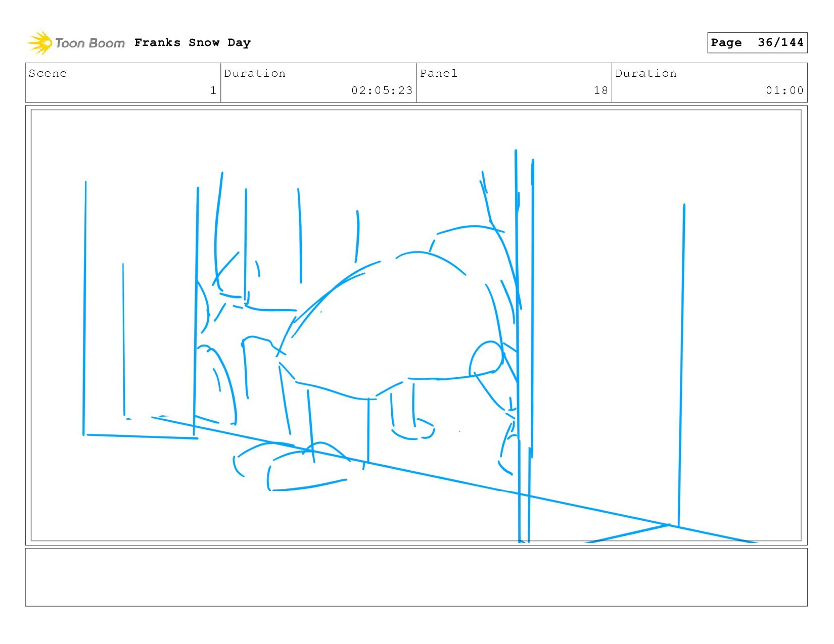Click the 'Duration' label beside Panel
834x644 pixels.
point(646,73)
